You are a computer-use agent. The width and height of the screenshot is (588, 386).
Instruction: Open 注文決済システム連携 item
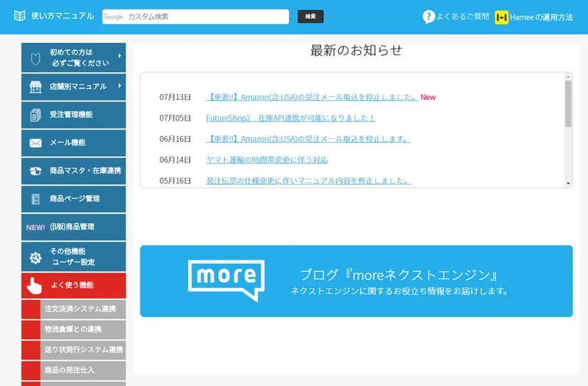point(73,309)
